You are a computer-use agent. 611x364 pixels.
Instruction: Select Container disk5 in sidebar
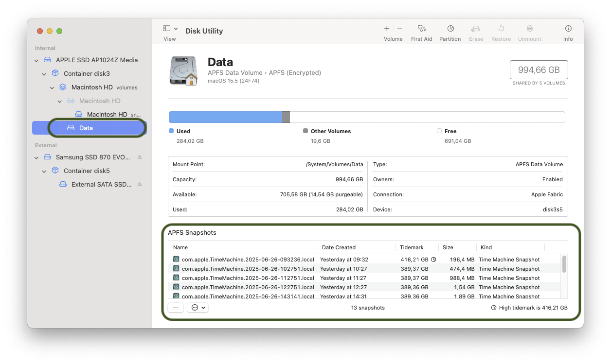click(x=87, y=171)
